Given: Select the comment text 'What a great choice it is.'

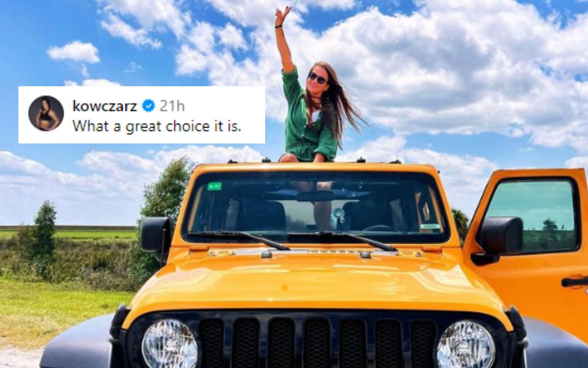Looking at the screenshot, I should pyautogui.click(x=157, y=126).
